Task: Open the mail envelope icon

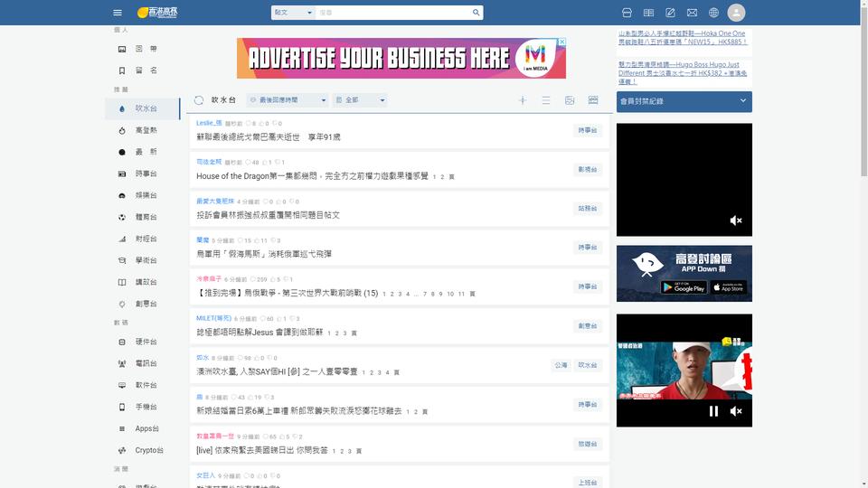Action: (x=692, y=12)
